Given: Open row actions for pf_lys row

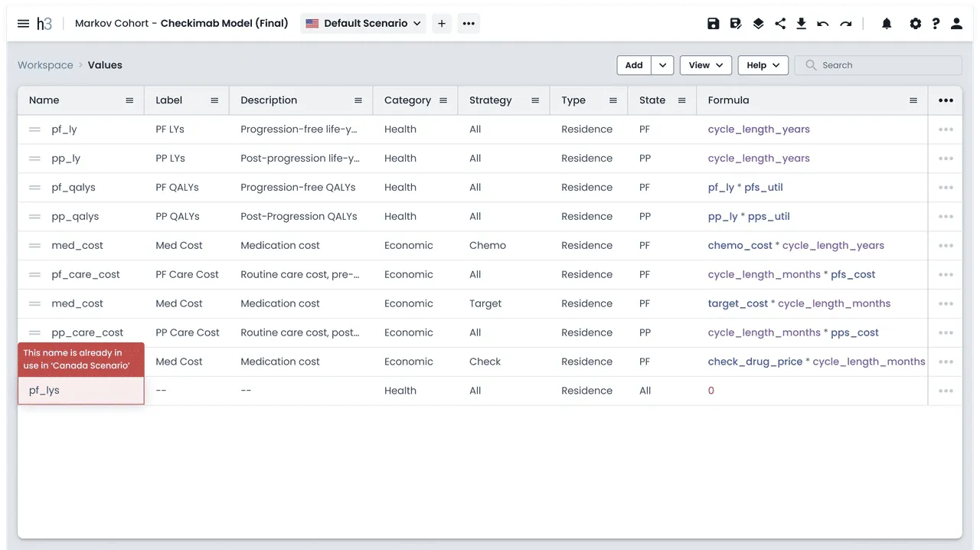Looking at the screenshot, I should (x=946, y=391).
